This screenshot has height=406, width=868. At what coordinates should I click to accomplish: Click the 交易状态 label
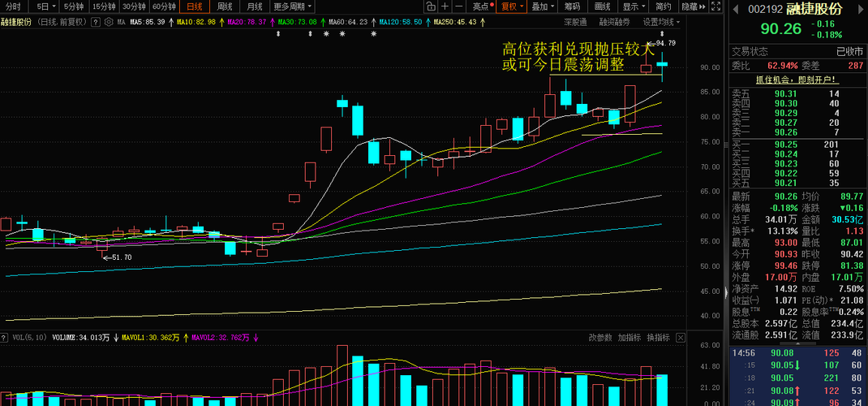click(750, 51)
